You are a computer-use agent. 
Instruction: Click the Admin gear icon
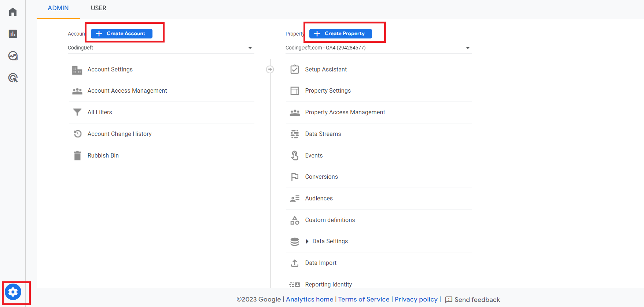click(x=13, y=292)
